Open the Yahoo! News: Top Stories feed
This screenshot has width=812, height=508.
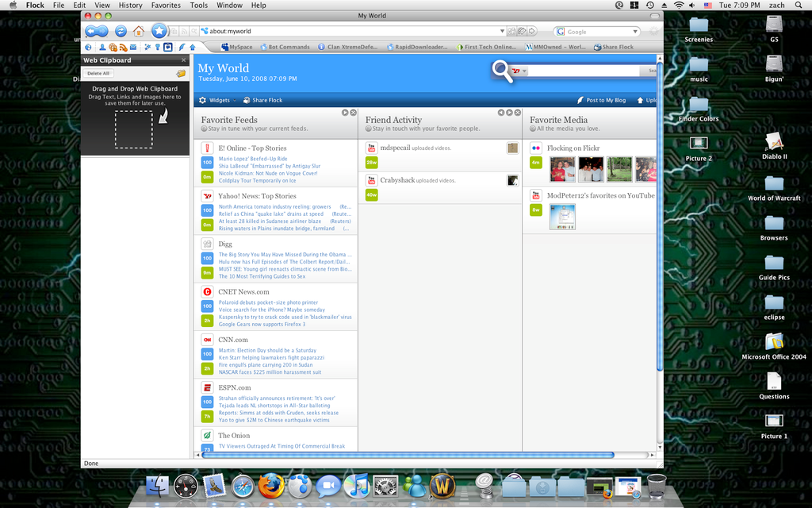click(258, 196)
